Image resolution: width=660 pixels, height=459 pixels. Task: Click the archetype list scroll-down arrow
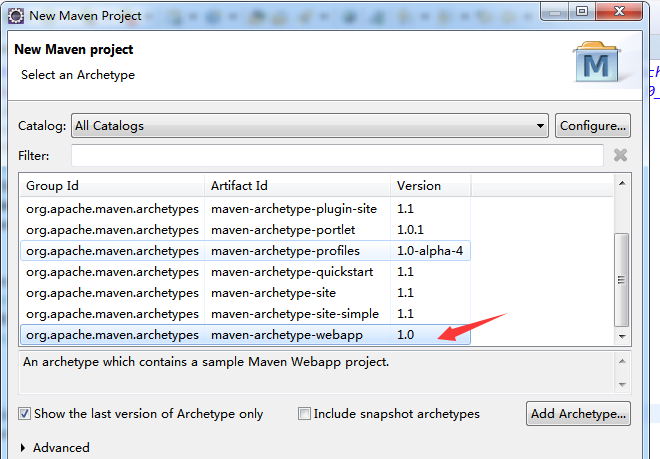[x=622, y=336]
